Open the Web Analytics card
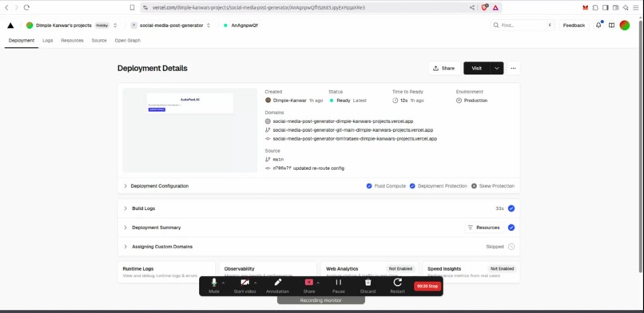 (369, 272)
